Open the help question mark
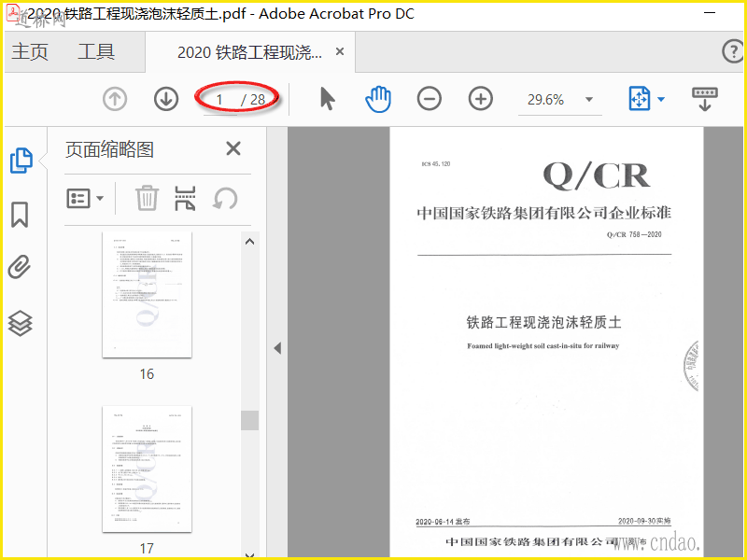747x560 pixels. pos(733,51)
